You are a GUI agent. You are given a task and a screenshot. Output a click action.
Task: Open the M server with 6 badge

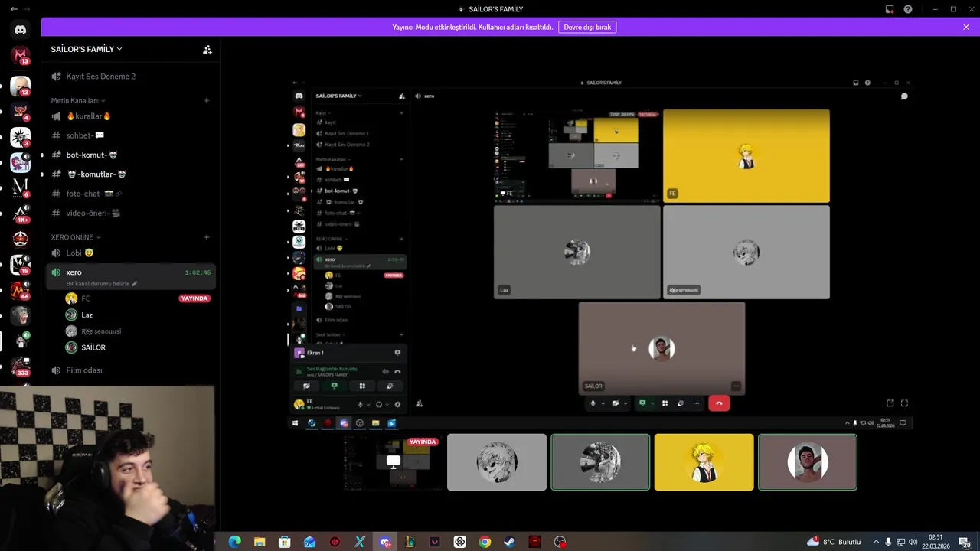(x=21, y=187)
